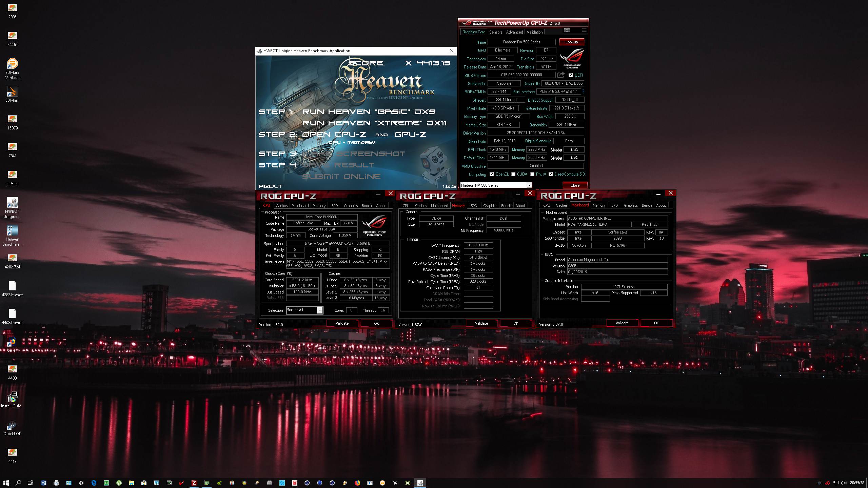Click OK in the CPU-Z CPU tab window

(376, 323)
